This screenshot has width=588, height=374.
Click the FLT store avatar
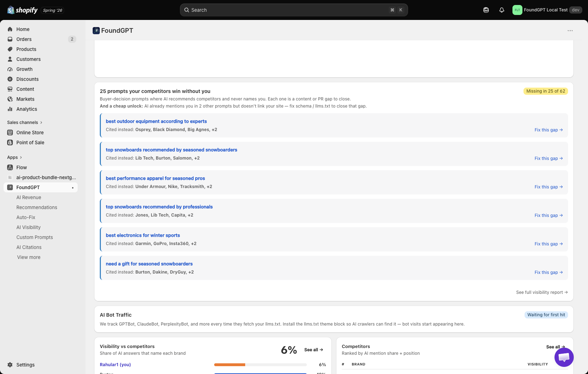[517, 10]
